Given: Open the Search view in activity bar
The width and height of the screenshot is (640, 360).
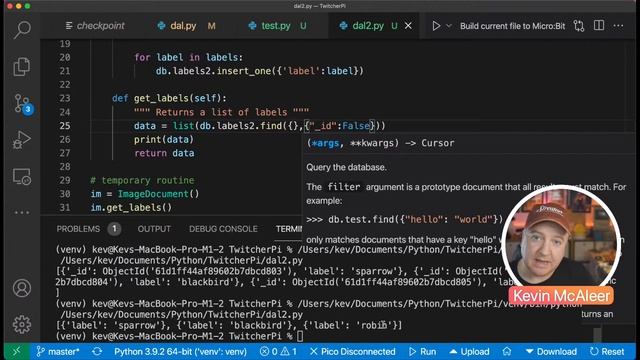Looking at the screenshot, I should (22, 29).
